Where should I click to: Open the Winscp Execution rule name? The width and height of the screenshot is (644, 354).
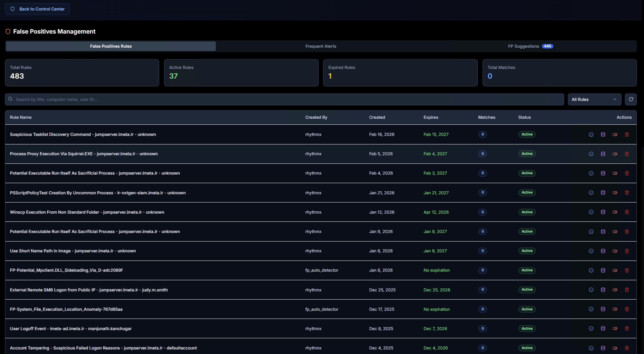87,212
